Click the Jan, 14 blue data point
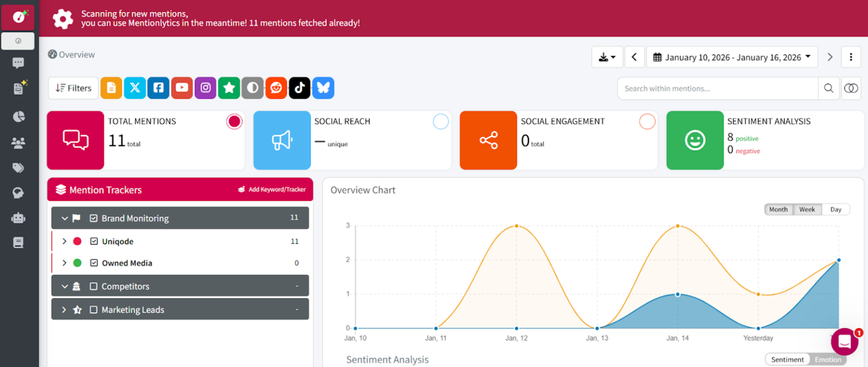The height and width of the screenshot is (367, 868). 678,295
